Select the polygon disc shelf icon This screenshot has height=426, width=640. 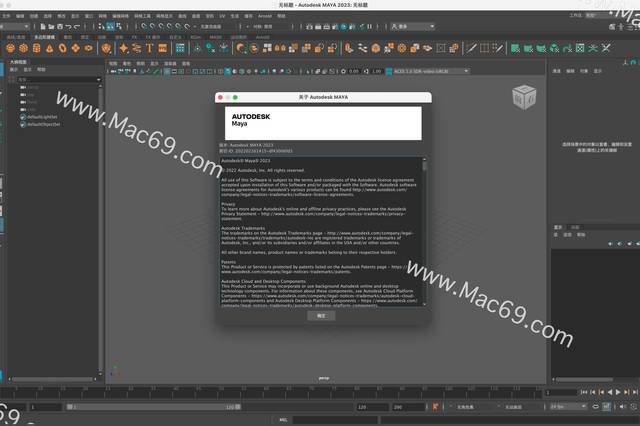88,48
